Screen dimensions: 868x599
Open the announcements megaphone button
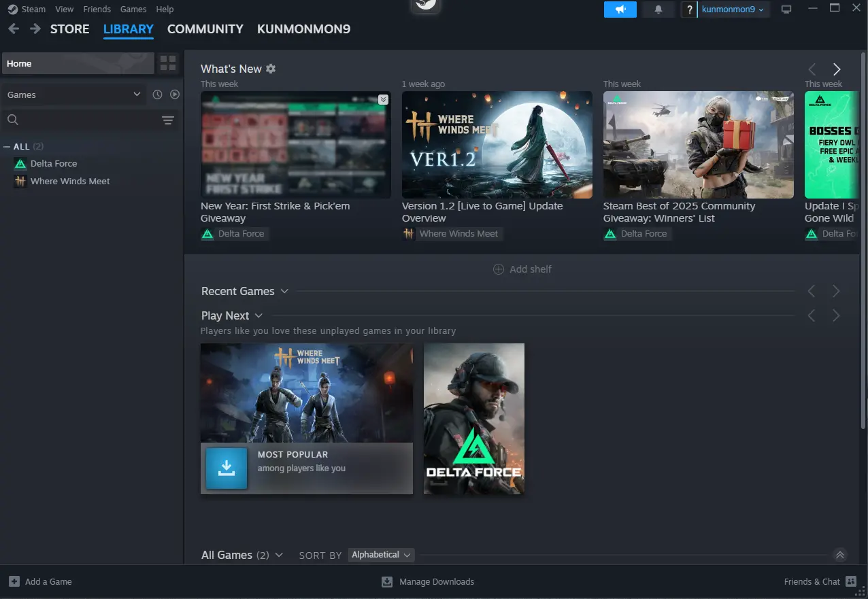620,10
